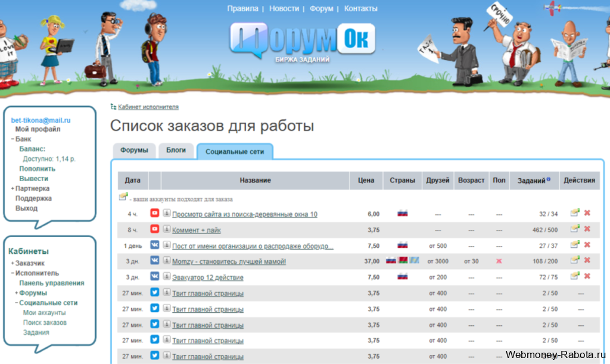Click the VK icon of Пост от имени организации row

[154, 245]
